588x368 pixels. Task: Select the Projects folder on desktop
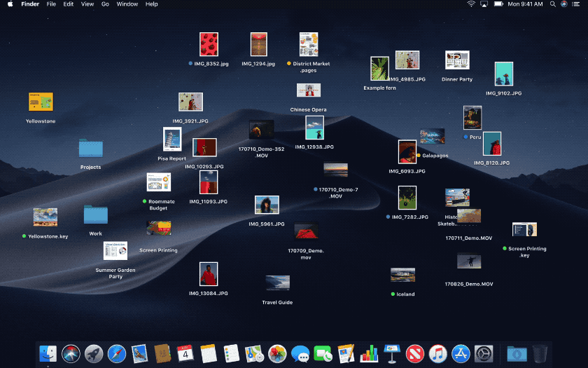90,149
